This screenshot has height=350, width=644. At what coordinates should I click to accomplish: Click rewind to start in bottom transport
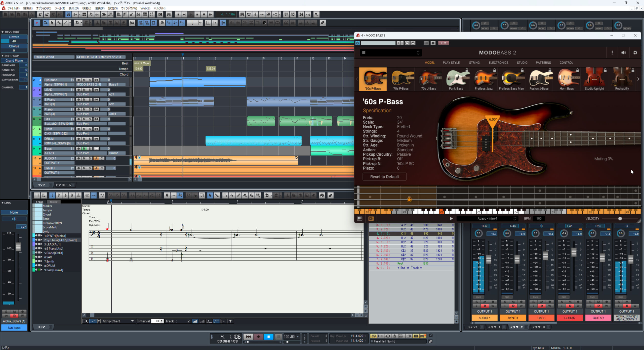pyautogui.click(x=248, y=337)
